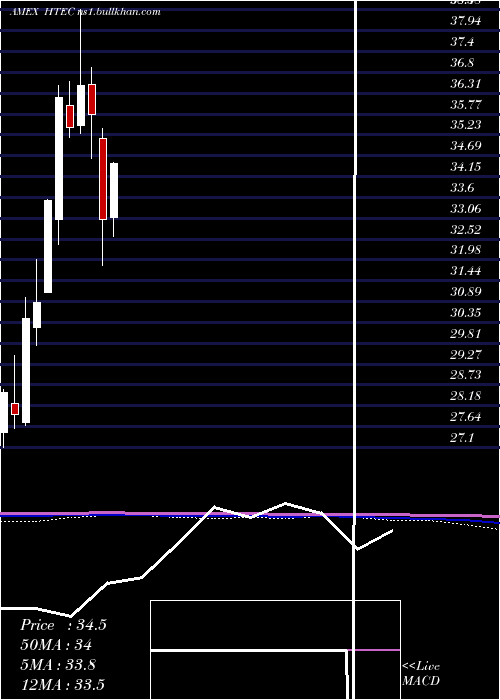Click the 28.73 price axis label

tap(466, 375)
